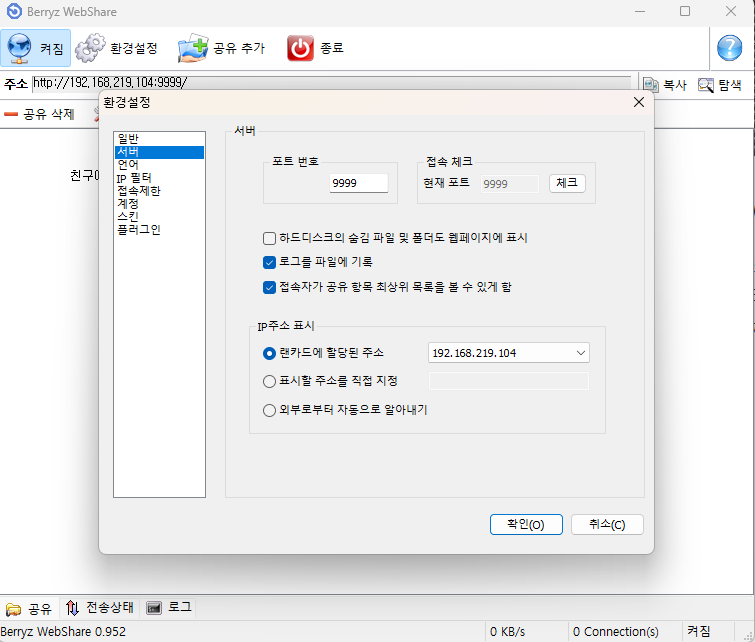Screen dimensions: 755x642
Task: Click the 복사 copy icon
Action: (x=651, y=85)
